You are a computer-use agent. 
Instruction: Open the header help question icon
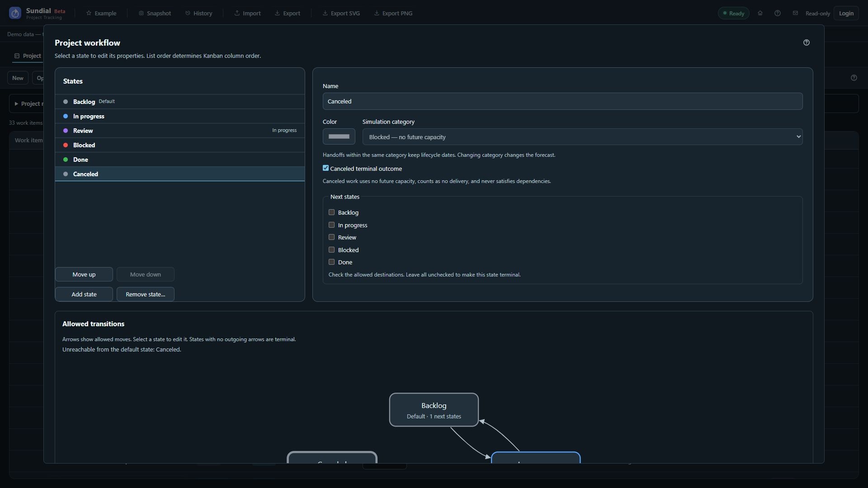coord(777,13)
